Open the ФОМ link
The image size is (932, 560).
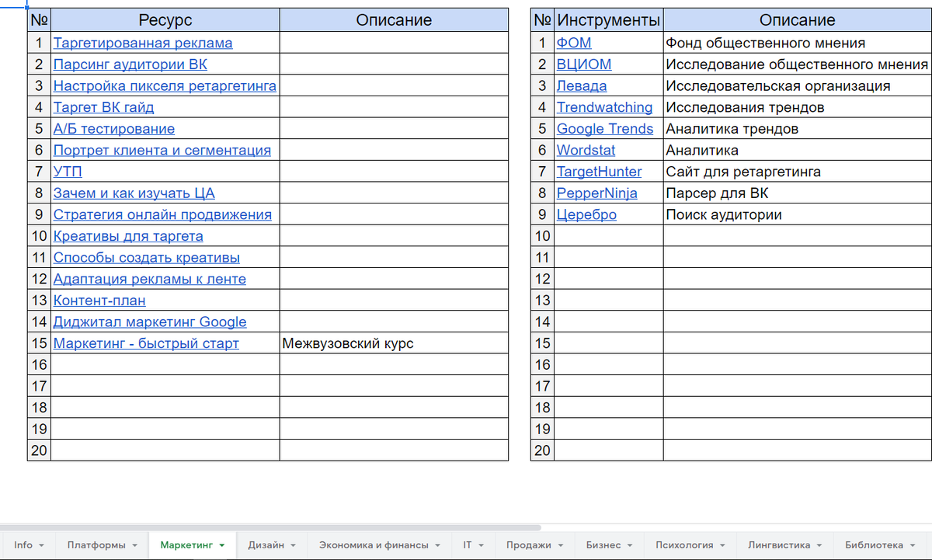point(574,43)
